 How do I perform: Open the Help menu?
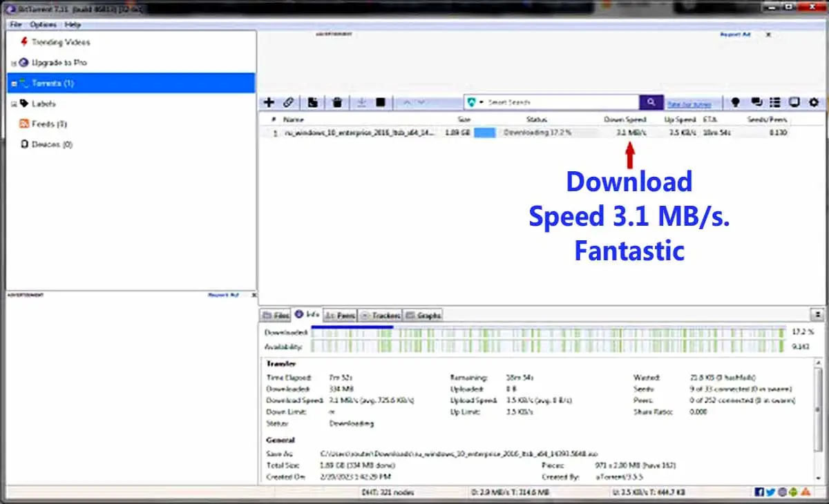pos(73,24)
